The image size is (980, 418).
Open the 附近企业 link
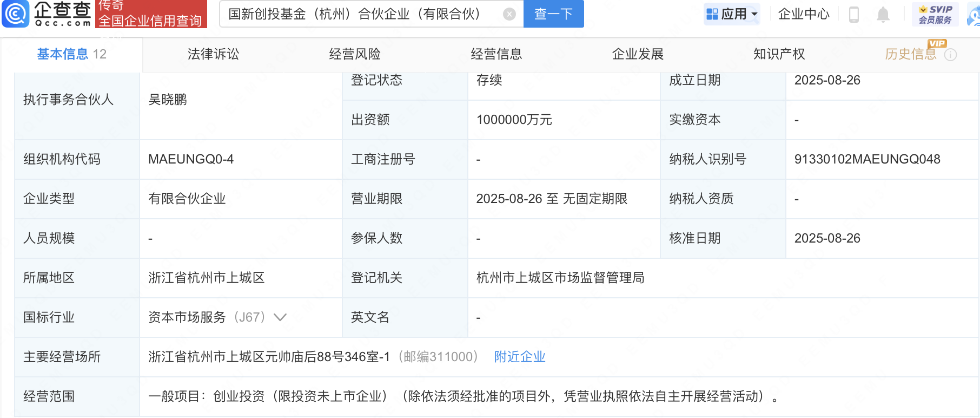coord(519,357)
